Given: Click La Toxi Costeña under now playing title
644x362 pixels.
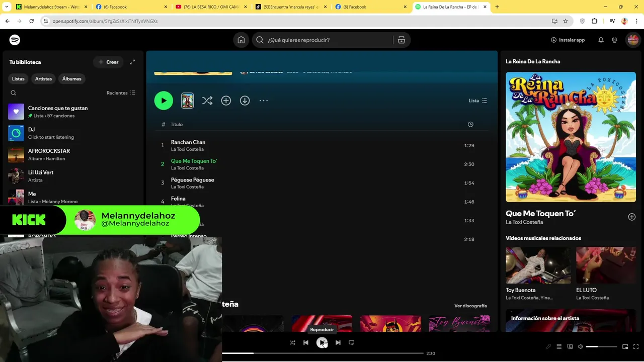Looking at the screenshot, I should coord(524,222).
